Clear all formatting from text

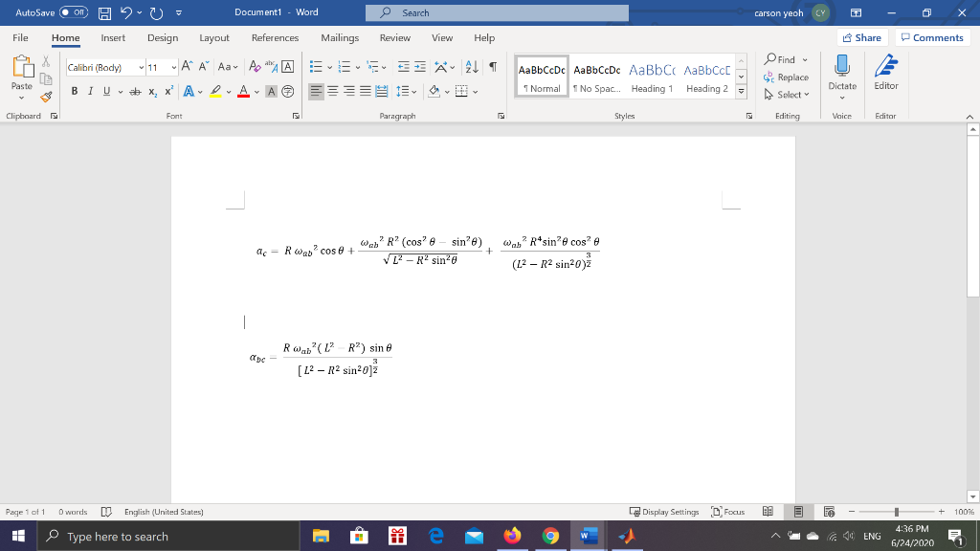[x=255, y=67]
